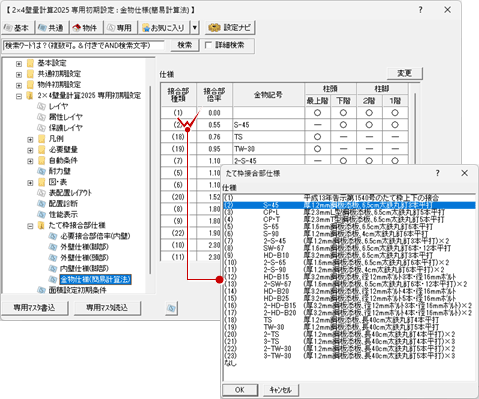Select the なし entry in spec list

pos(349,363)
